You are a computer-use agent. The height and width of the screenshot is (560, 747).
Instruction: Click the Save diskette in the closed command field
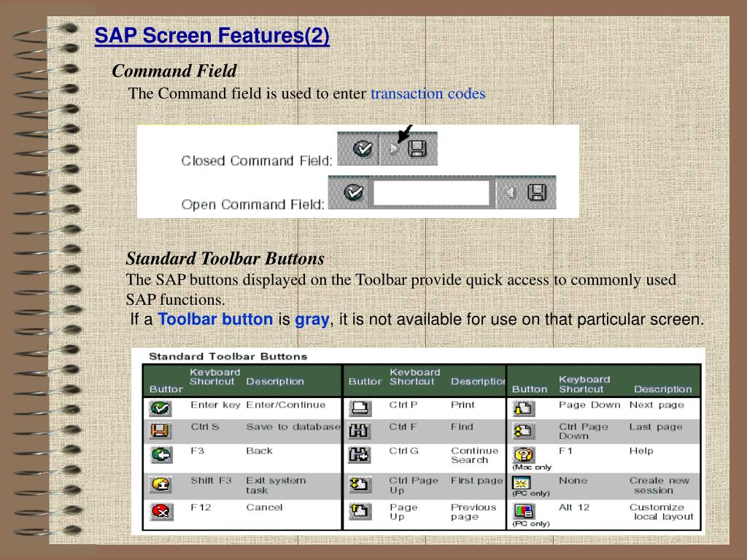click(x=417, y=149)
